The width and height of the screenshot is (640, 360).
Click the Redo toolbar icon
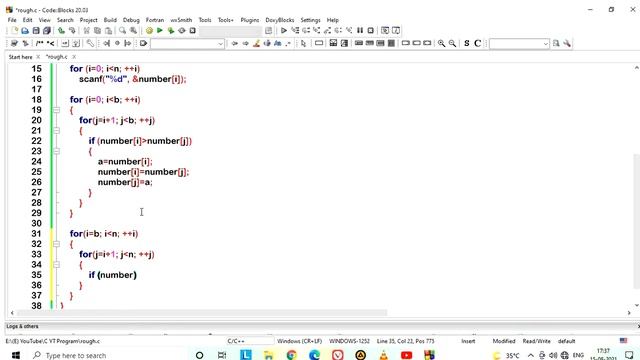(x=72, y=31)
